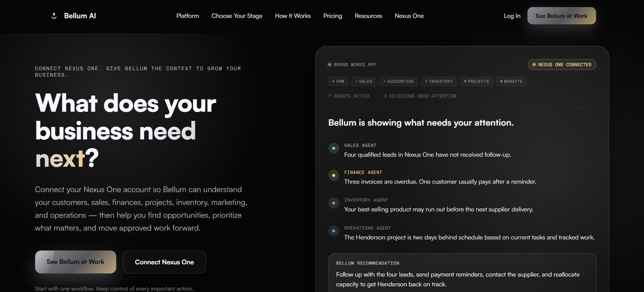Click the heading Bellum is showing what needs attention
Screen dimensions: 644x292
421,123
